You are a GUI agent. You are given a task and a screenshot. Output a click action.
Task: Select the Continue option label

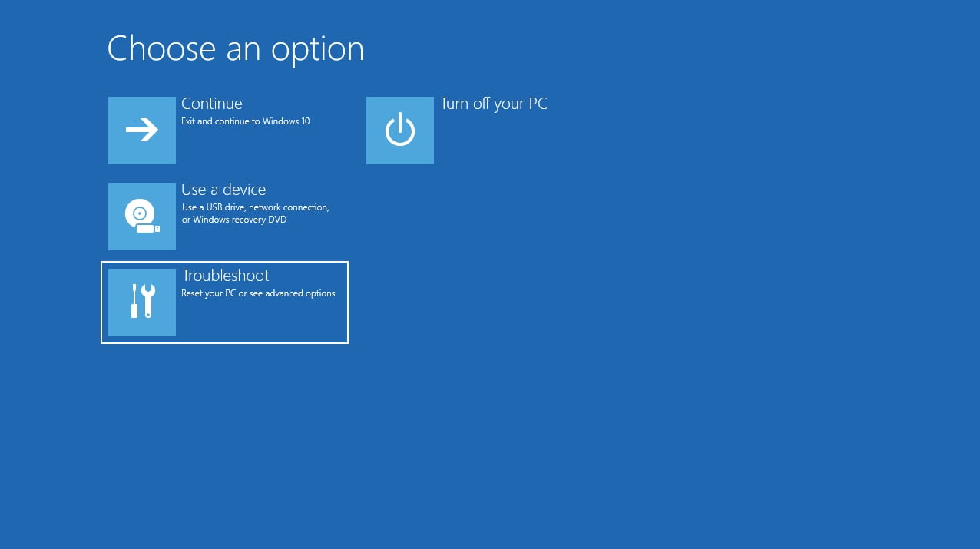(212, 104)
